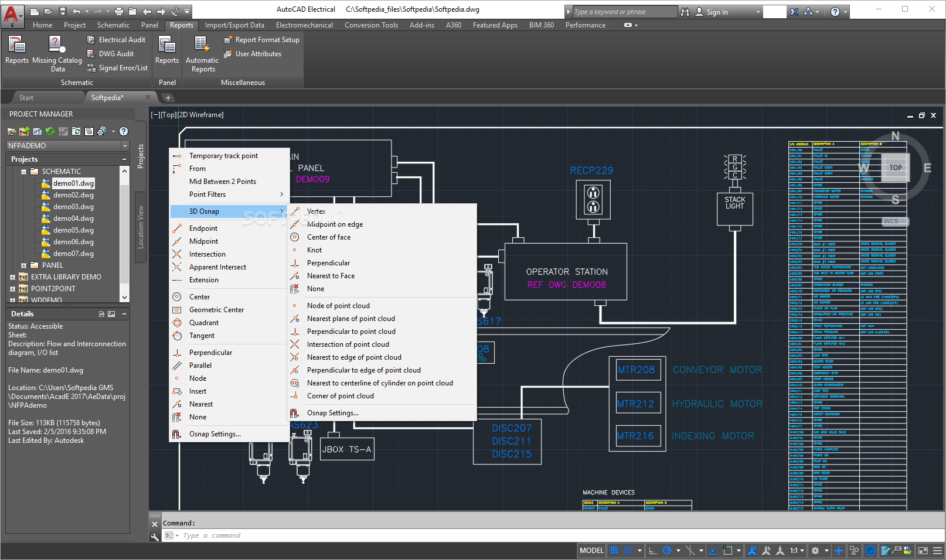Open the Signal Error/List report
Image resolution: width=946 pixels, height=560 pixels.
(117, 68)
